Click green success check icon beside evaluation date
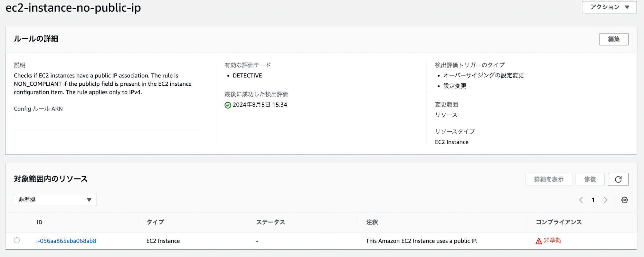Viewport: 644px width, 257px height. (228, 105)
